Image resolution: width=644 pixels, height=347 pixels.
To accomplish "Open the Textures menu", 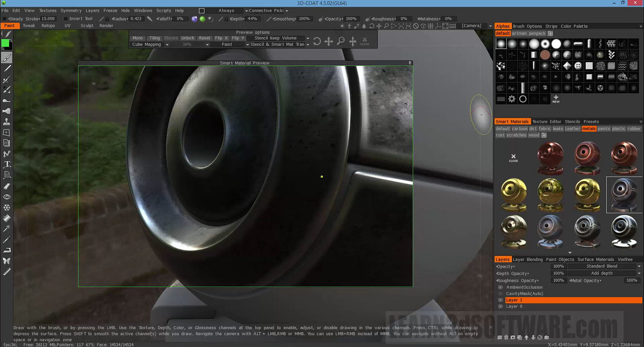I will [x=48, y=11].
